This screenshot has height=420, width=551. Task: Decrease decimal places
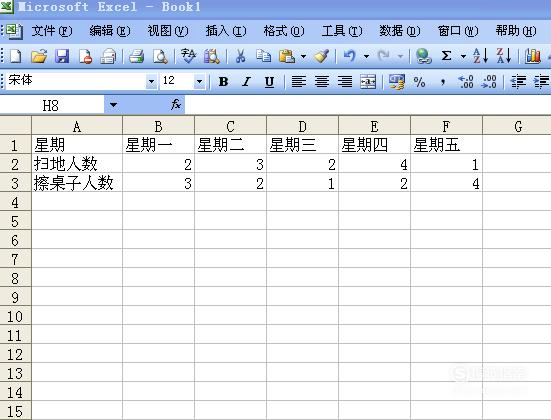coord(489,82)
